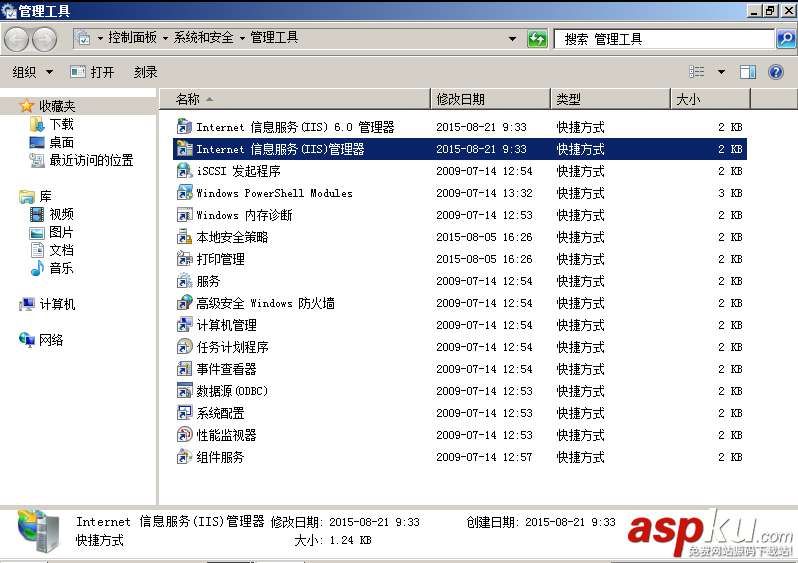Click the Windows 内存诊断 icon
The image size is (798, 563).
(x=184, y=215)
